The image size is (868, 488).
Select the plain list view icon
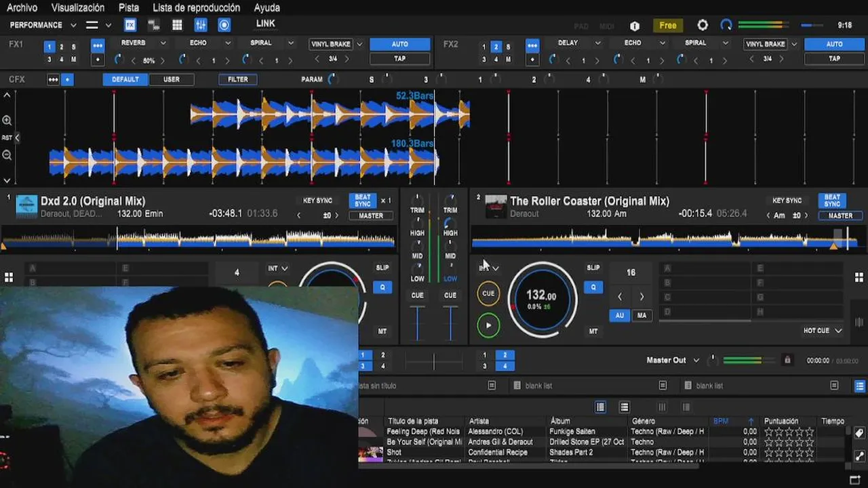point(625,407)
